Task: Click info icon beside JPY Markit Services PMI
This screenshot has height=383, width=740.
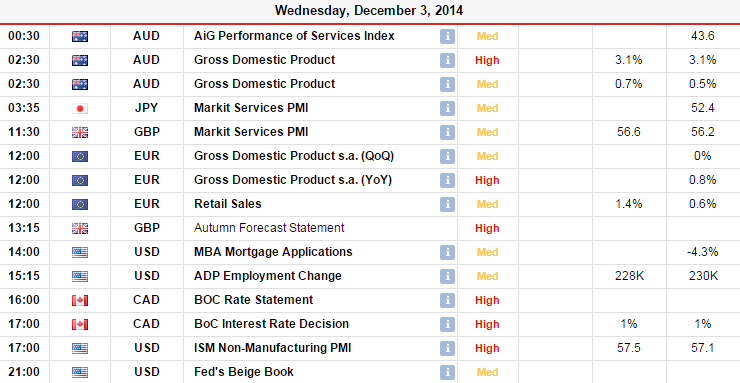Action: tap(447, 108)
